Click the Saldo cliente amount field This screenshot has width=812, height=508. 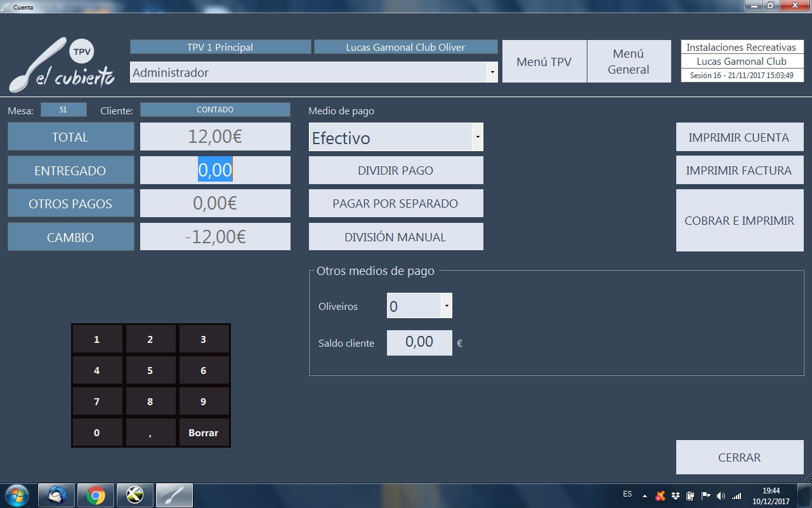(x=419, y=342)
